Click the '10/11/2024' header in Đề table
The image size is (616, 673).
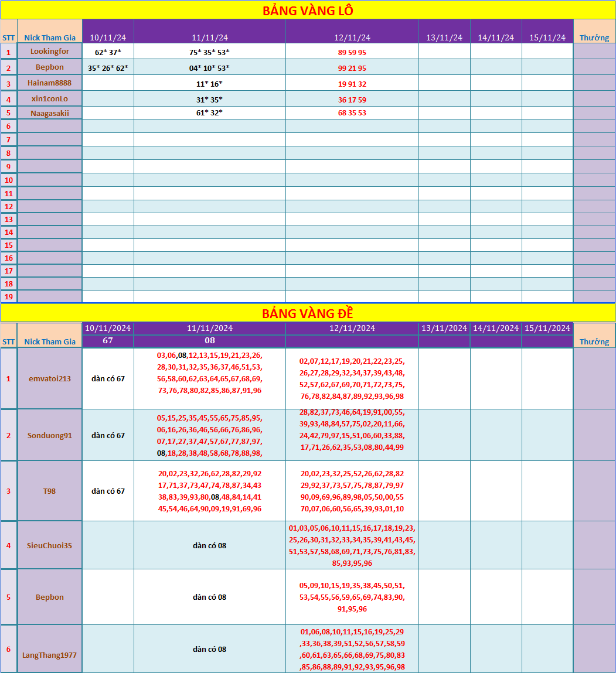point(108,328)
